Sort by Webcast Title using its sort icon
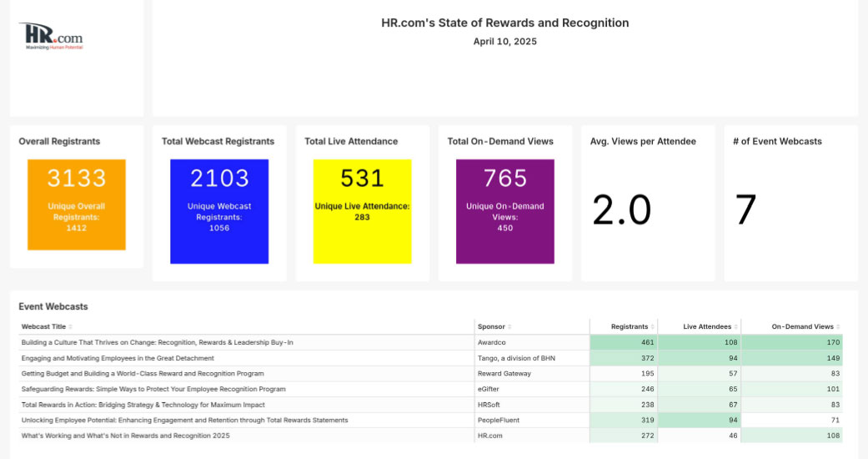 coord(70,327)
